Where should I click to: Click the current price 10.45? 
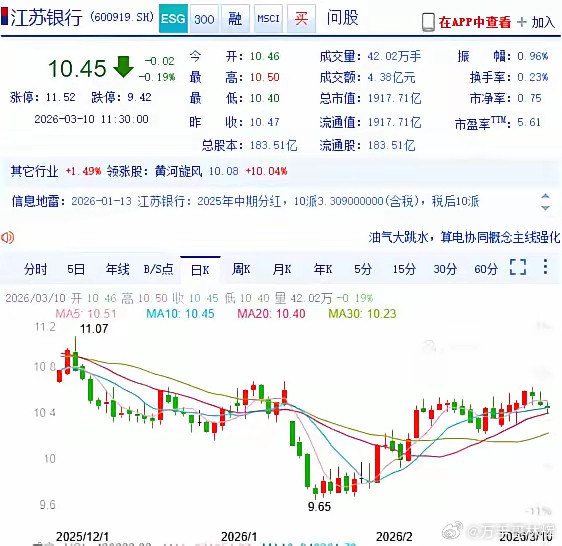tap(77, 68)
